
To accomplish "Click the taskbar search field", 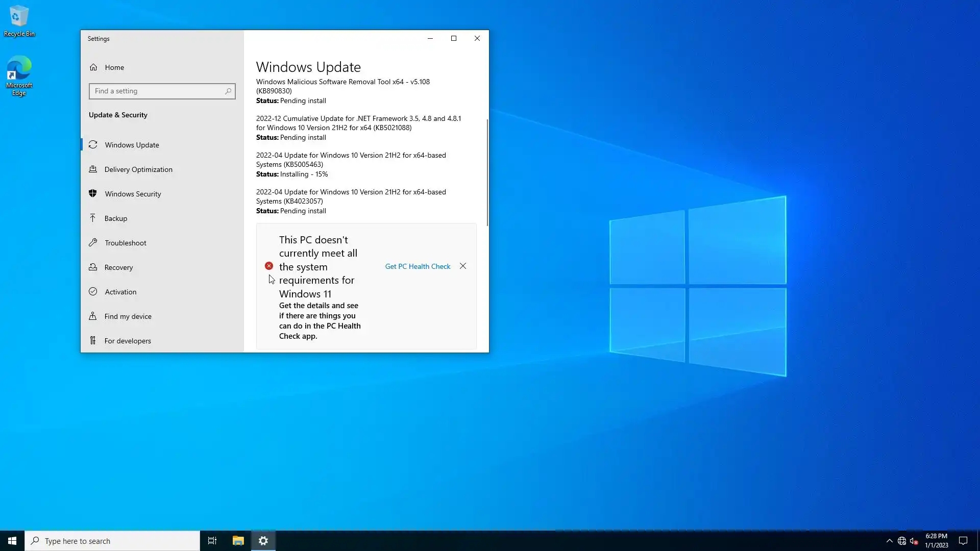I will tap(112, 541).
